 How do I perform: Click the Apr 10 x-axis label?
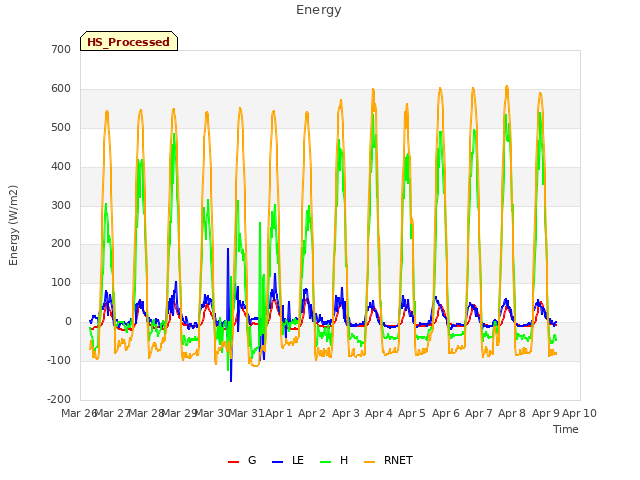click(x=580, y=413)
